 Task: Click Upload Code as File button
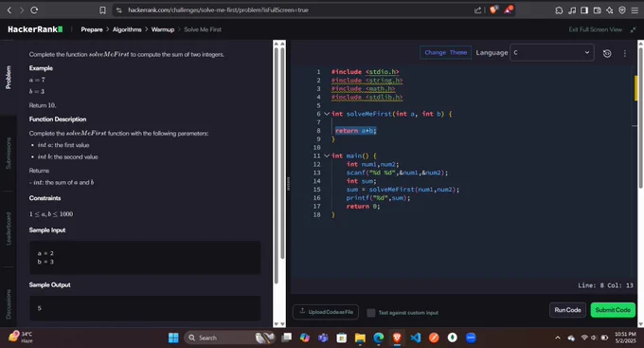point(326,312)
